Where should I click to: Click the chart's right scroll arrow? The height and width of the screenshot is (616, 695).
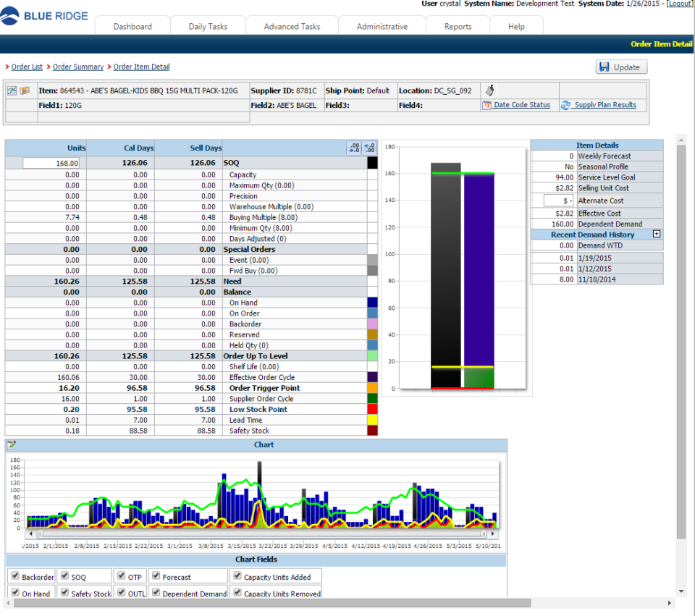(493, 533)
